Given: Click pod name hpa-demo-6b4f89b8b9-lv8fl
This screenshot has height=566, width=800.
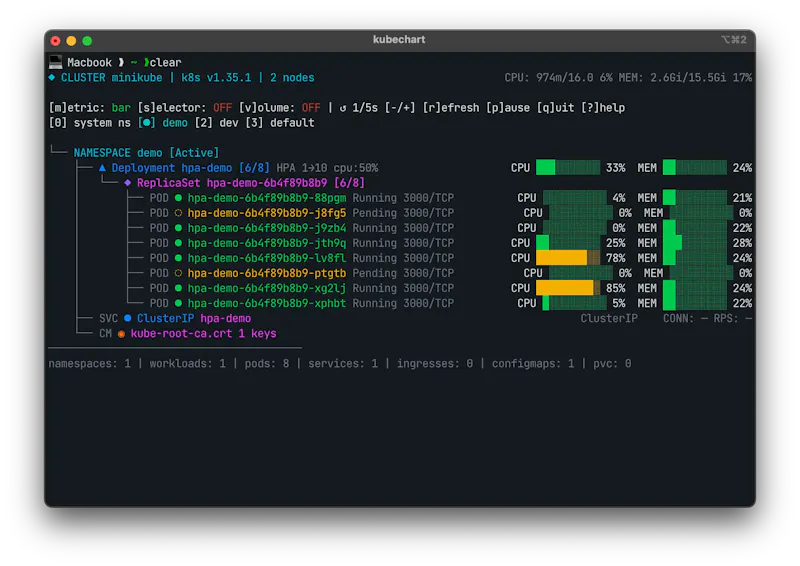Looking at the screenshot, I should 267,258.
